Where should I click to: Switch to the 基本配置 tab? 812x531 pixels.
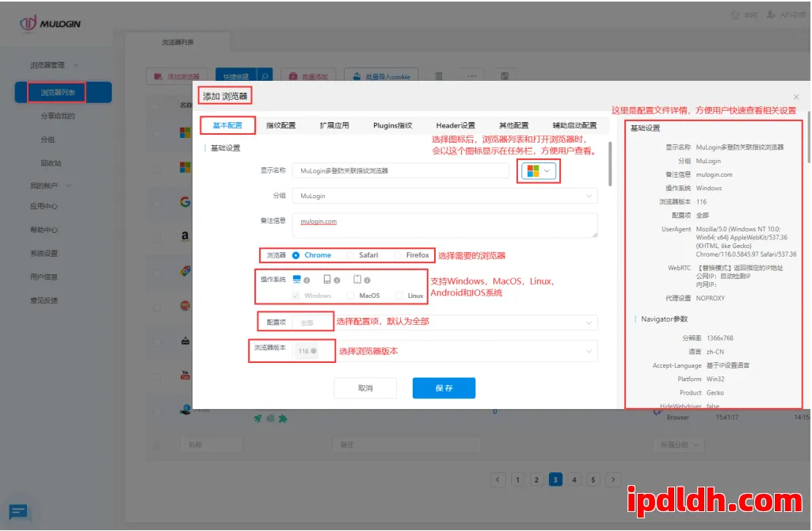coord(227,125)
